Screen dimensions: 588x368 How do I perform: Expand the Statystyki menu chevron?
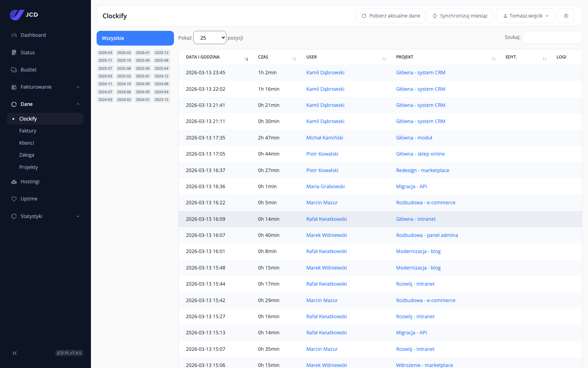(x=78, y=216)
